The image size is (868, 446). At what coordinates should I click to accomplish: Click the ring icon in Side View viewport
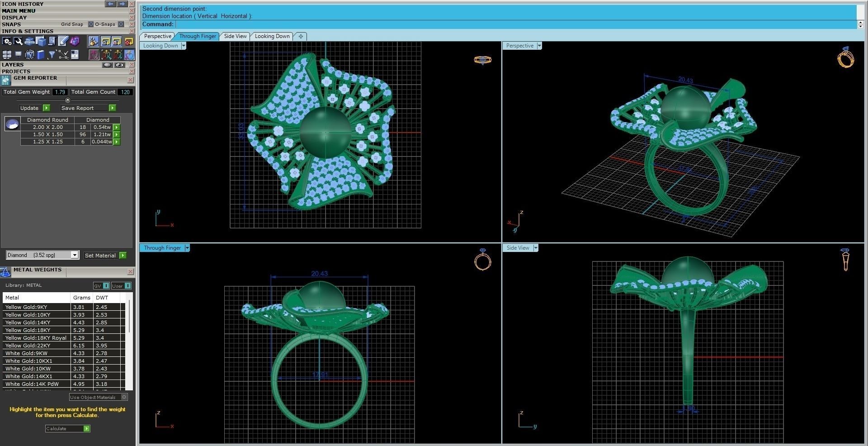(845, 259)
